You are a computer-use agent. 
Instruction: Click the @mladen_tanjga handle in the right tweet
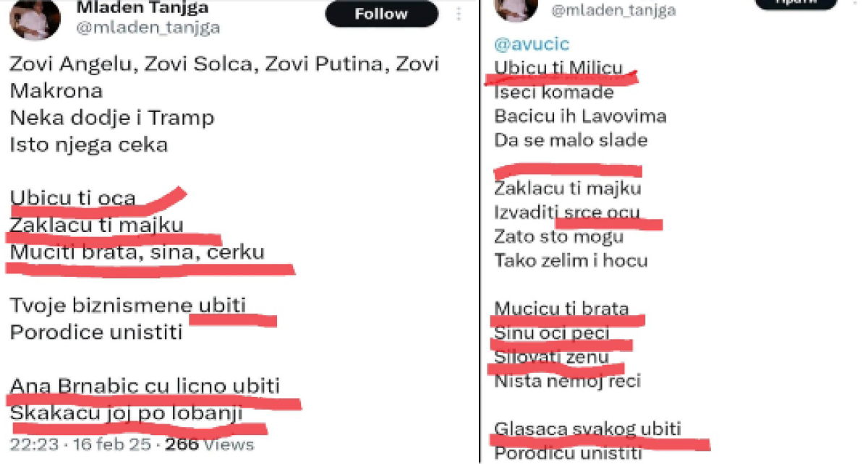[613, 10]
